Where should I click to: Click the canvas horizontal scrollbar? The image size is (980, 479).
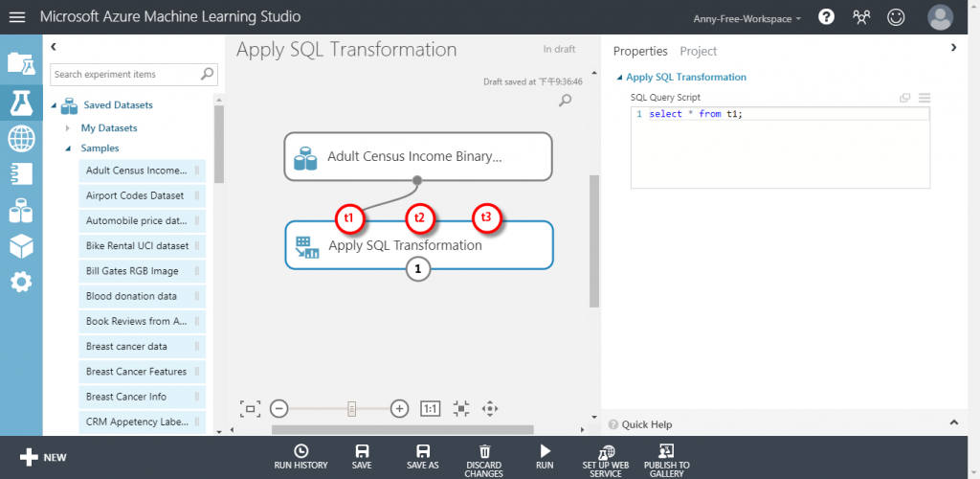tap(403, 429)
